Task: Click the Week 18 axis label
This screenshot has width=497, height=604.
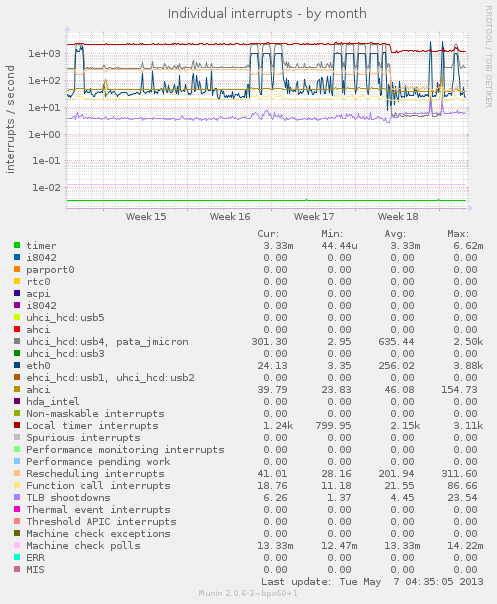Action: [x=398, y=216]
